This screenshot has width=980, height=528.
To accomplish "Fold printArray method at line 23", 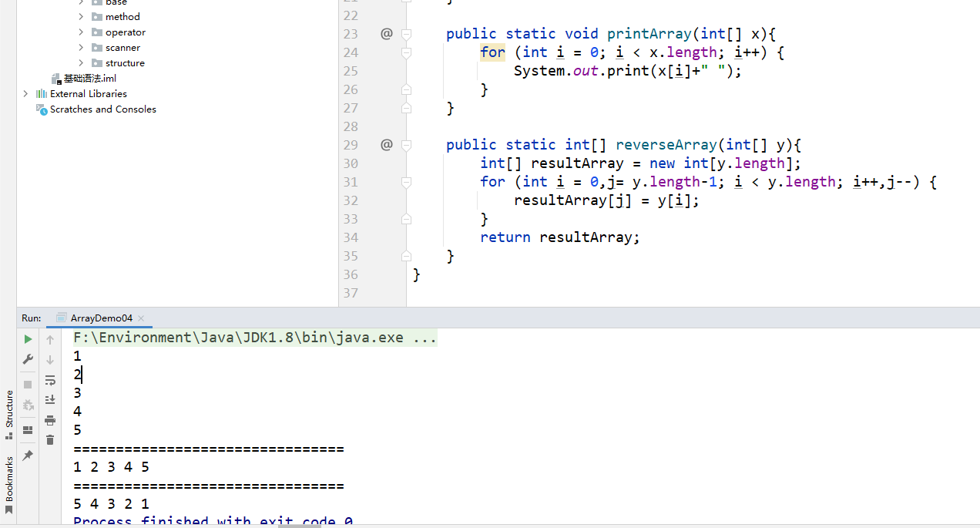I will [406, 34].
